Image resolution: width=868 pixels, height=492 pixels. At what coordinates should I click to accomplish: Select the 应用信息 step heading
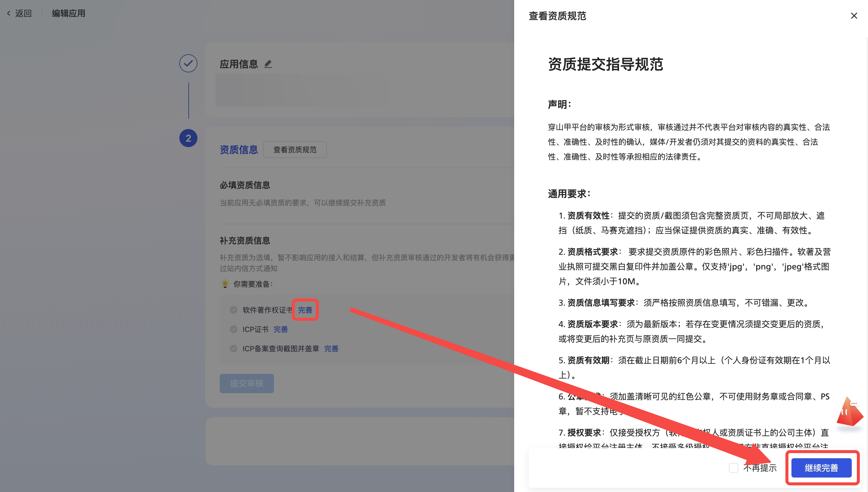tap(238, 64)
